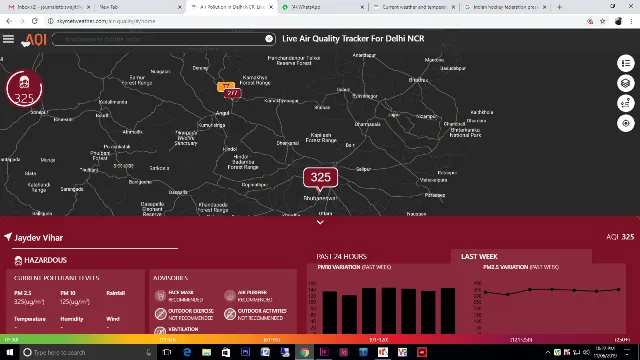Switch to the WhatsApp browser tab
The height and width of the screenshot is (360, 640).
point(322,7)
